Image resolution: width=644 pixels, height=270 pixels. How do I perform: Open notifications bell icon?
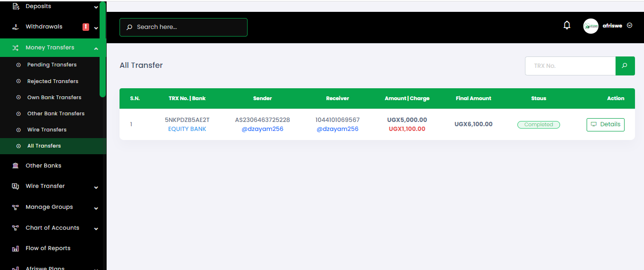click(567, 26)
